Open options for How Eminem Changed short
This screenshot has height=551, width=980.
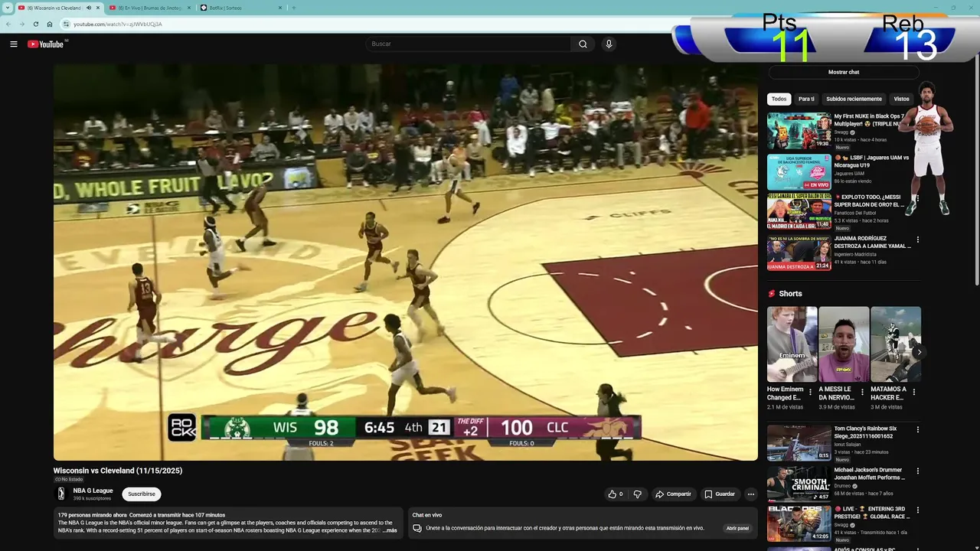pyautogui.click(x=811, y=393)
